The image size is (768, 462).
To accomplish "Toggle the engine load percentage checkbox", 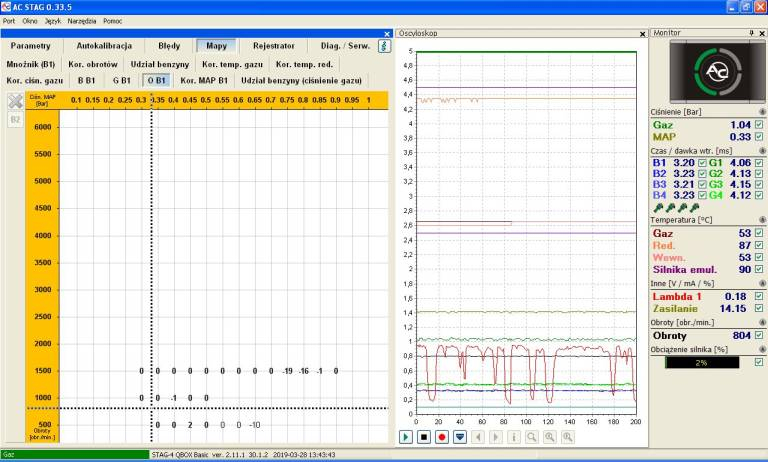I will coord(759,362).
